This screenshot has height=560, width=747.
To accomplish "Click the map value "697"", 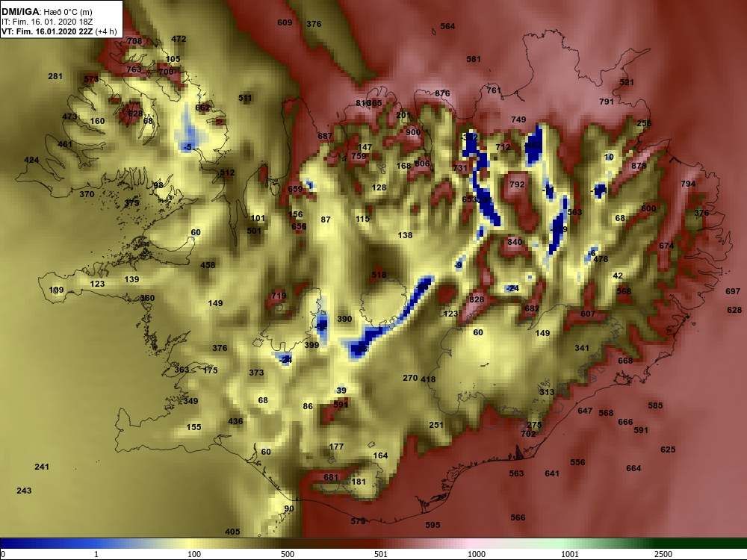I will pyautogui.click(x=733, y=291).
